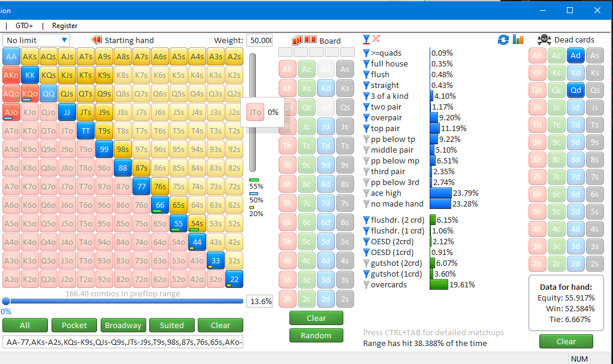This screenshot has width=613, height=364.
Task: Click the blue filter funnel icon above stats
Action: [x=366, y=39]
